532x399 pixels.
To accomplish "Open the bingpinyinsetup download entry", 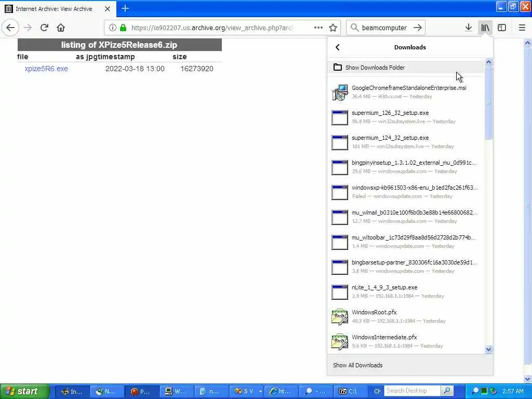I will 406,167.
